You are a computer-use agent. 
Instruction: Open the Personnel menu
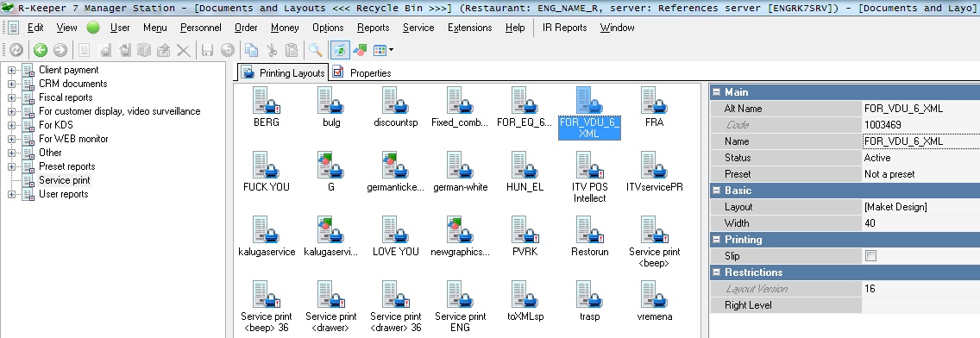coord(201,28)
